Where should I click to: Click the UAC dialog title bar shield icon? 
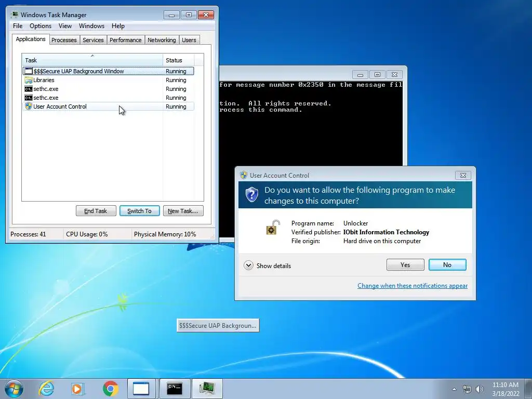(244, 175)
